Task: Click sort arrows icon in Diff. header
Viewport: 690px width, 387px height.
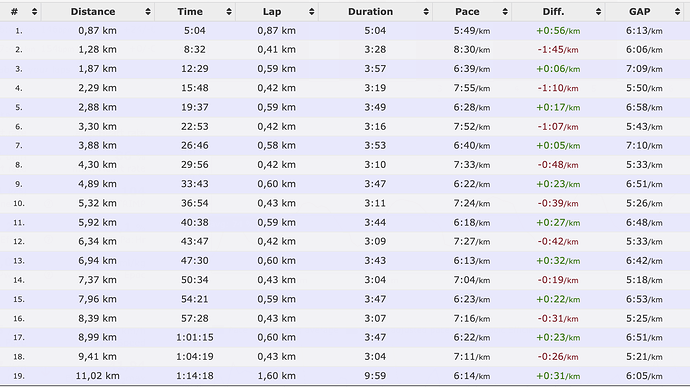Action: pos(598,12)
